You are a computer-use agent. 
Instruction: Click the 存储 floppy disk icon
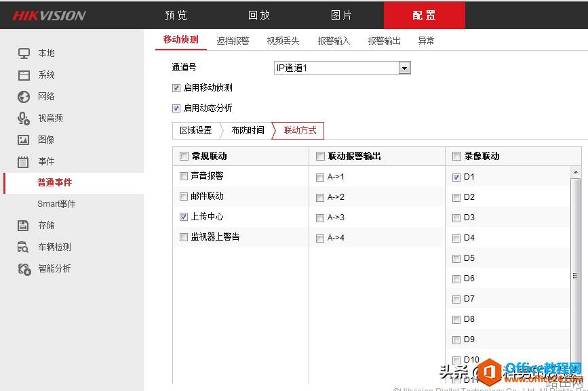click(x=23, y=225)
